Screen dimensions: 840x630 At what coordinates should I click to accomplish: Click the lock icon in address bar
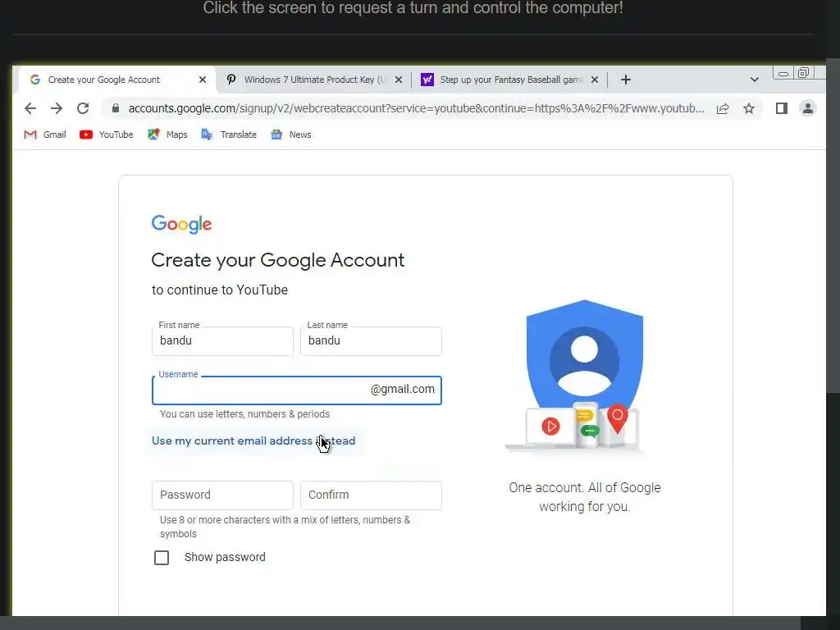[x=115, y=108]
